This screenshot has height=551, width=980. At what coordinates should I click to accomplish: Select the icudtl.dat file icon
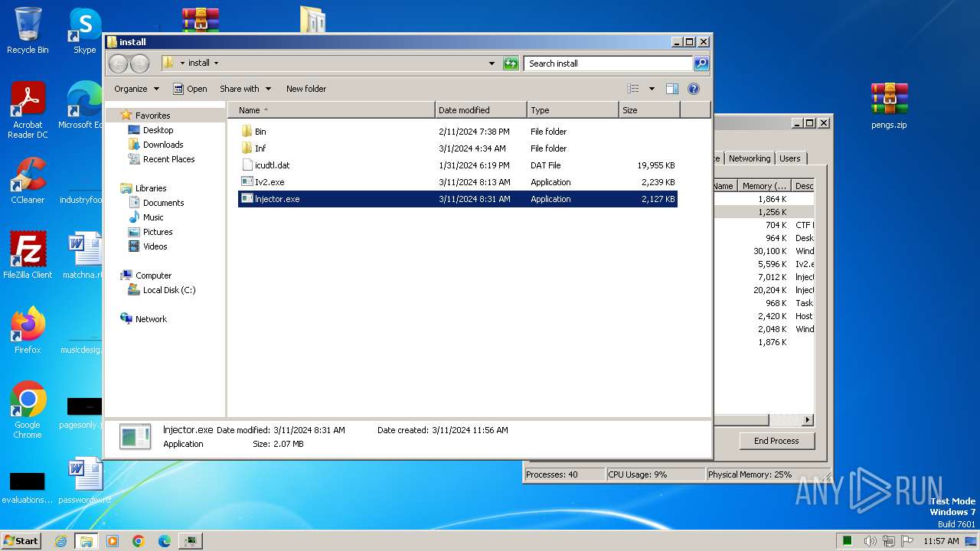pyautogui.click(x=247, y=165)
